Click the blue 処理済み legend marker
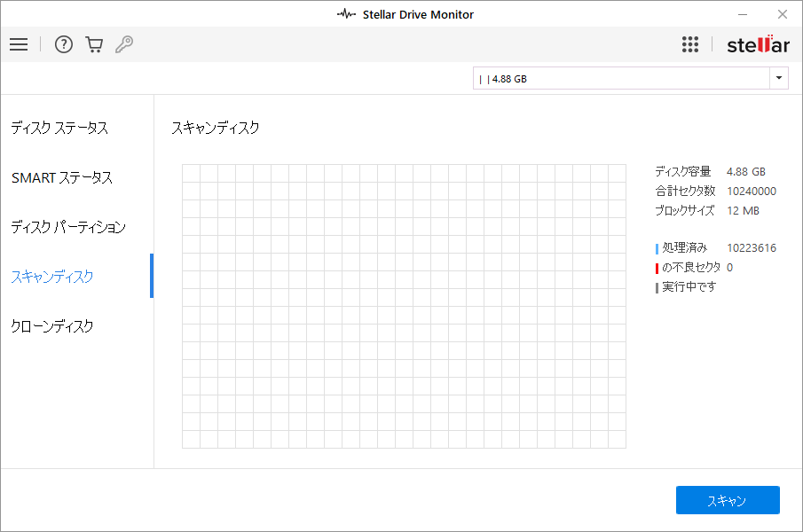This screenshot has width=803, height=532. point(657,248)
